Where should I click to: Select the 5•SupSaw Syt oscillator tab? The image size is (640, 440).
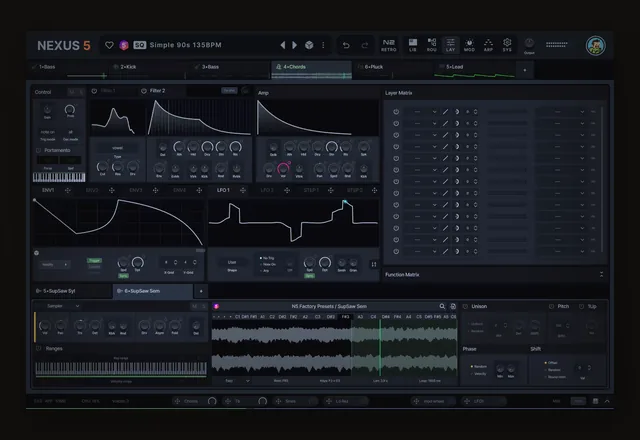pyautogui.click(x=72, y=291)
